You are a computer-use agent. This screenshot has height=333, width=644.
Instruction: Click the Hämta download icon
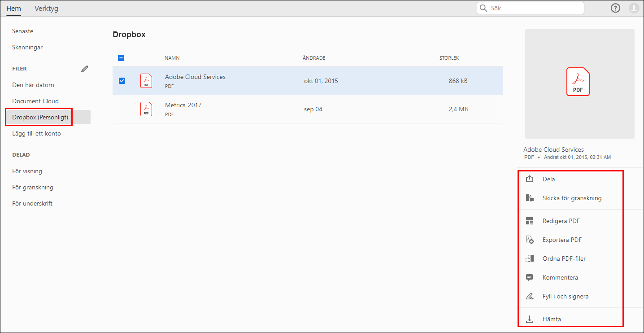click(x=529, y=319)
